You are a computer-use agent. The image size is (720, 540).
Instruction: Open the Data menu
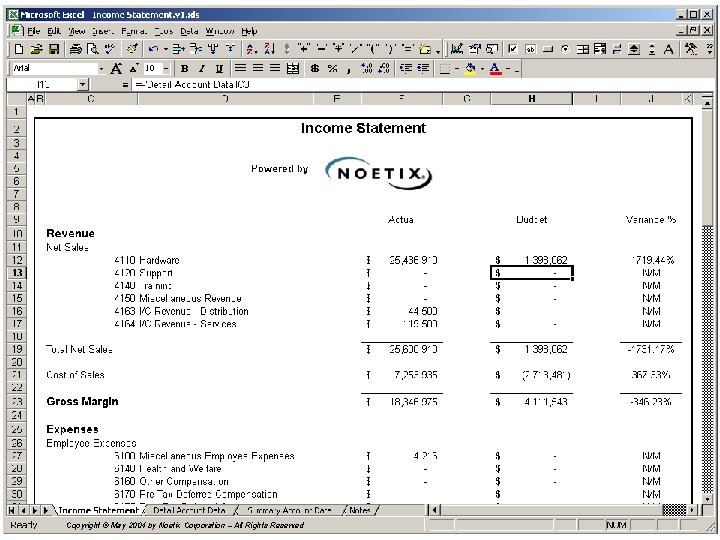pos(189,31)
